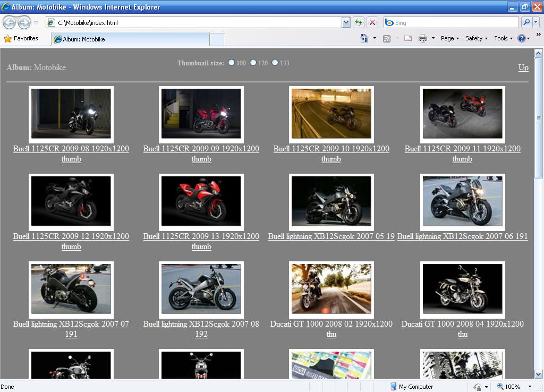Click the 100% zoom level button

click(509, 387)
